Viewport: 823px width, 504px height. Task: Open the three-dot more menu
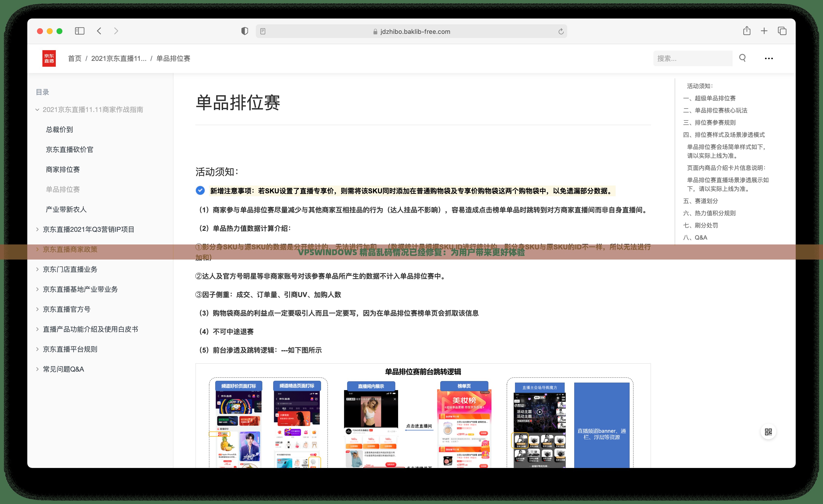(769, 58)
